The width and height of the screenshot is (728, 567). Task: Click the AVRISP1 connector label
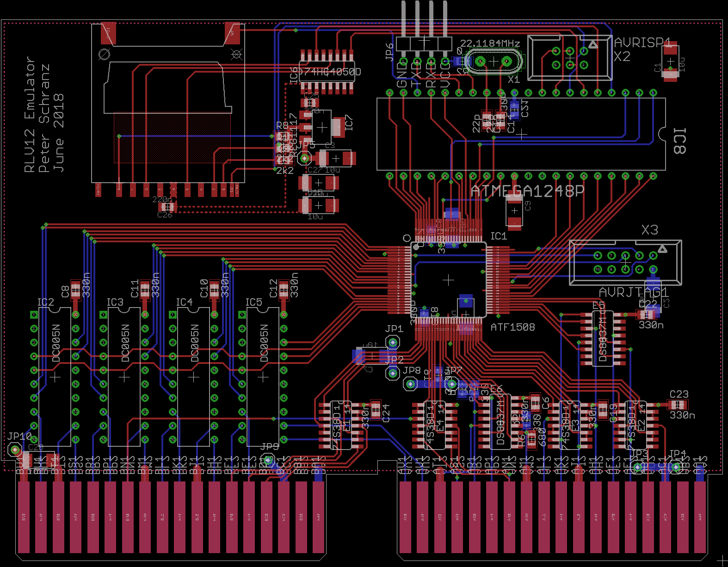[642, 43]
